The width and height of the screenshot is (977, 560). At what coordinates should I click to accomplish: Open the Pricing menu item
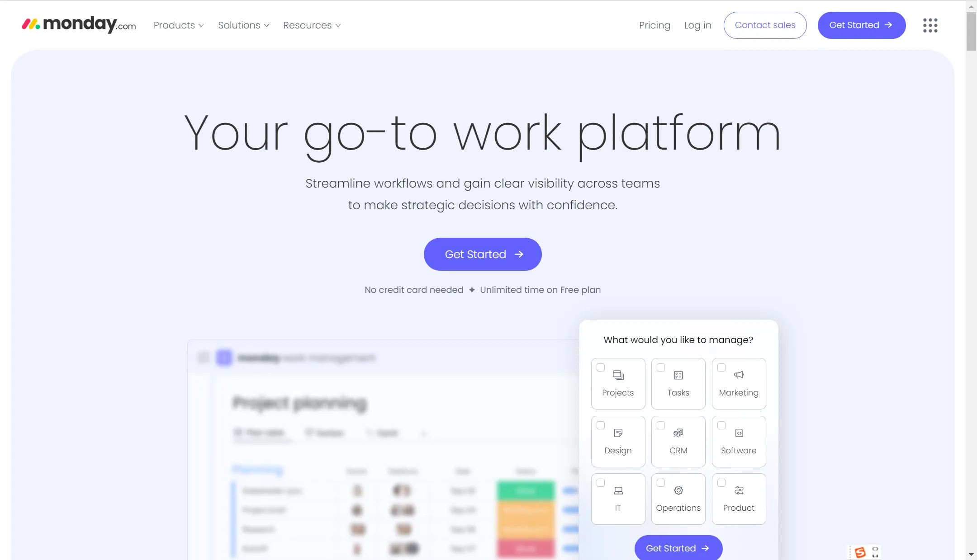[x=654, y=25]
